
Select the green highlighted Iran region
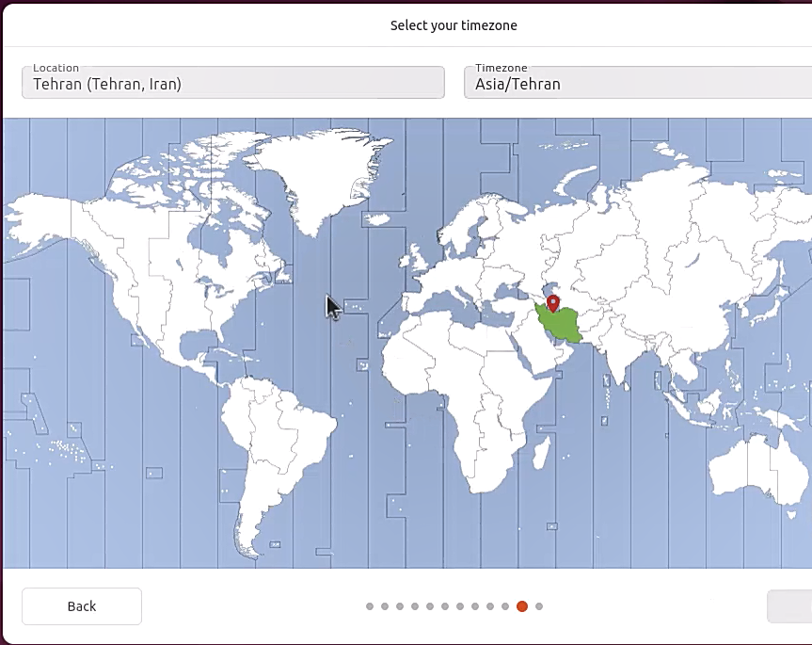pyautogui.click(x=561, y=325)
